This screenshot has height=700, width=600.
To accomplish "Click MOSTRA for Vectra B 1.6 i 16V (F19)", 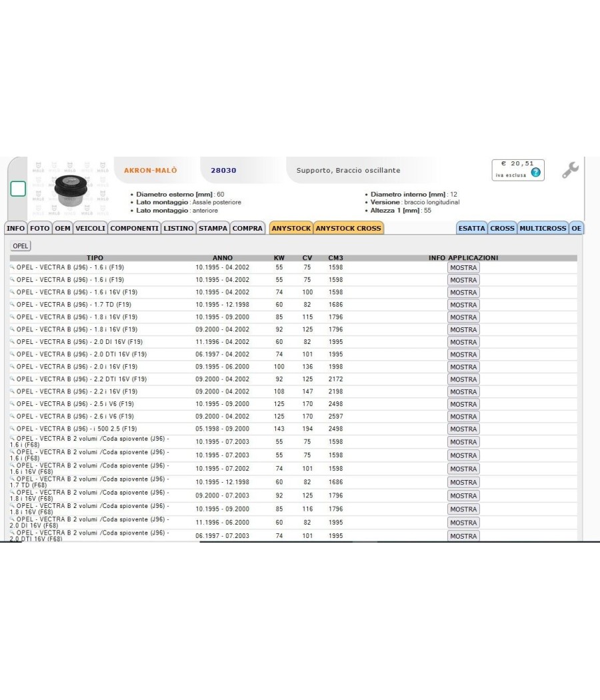I will tap(463, 293).
